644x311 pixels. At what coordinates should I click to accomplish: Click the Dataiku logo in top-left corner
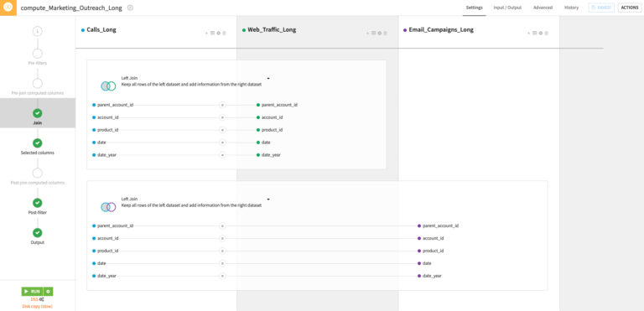(x=8, y=8)
